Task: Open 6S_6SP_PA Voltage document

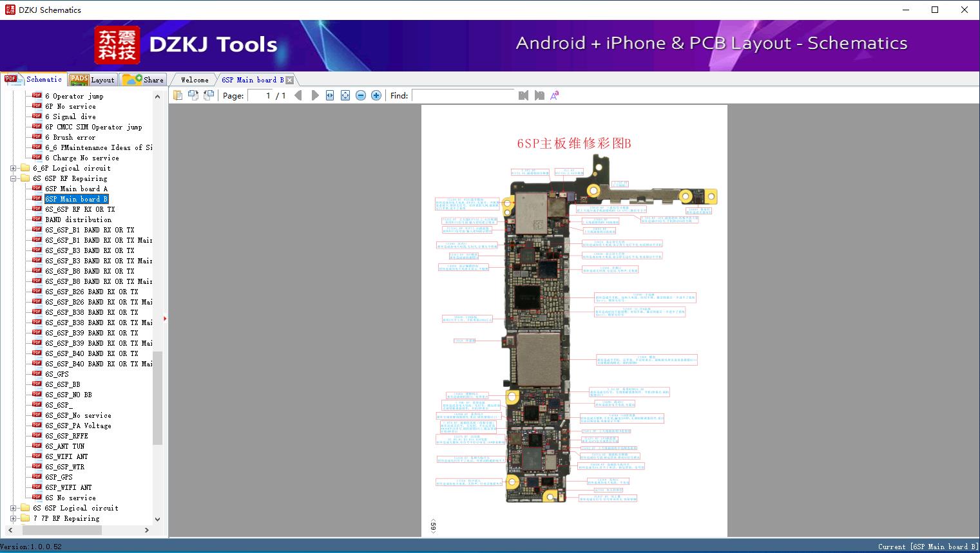Action: pyautogui.click(x=78, y=426)
